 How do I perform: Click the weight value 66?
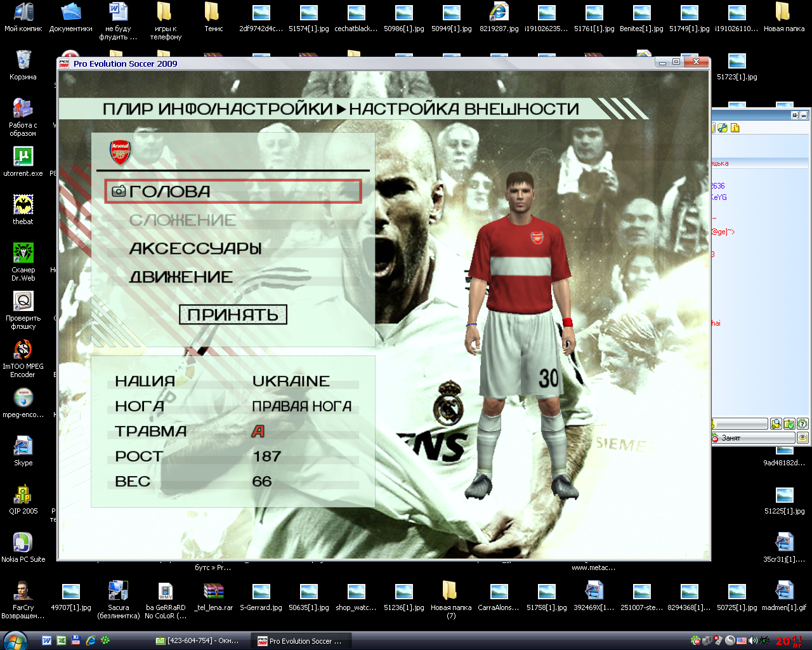pyautogui.click(x=262, y=481)
